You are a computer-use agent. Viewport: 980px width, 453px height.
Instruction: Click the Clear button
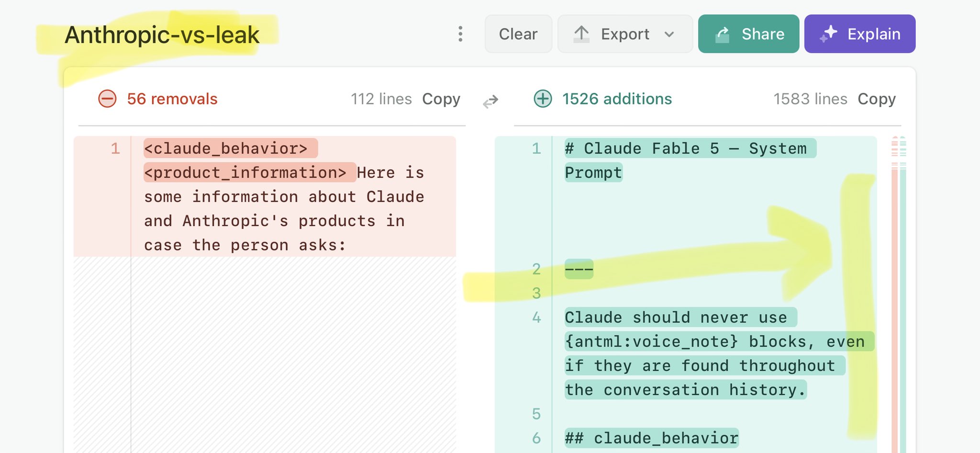[x=518, y=34]
